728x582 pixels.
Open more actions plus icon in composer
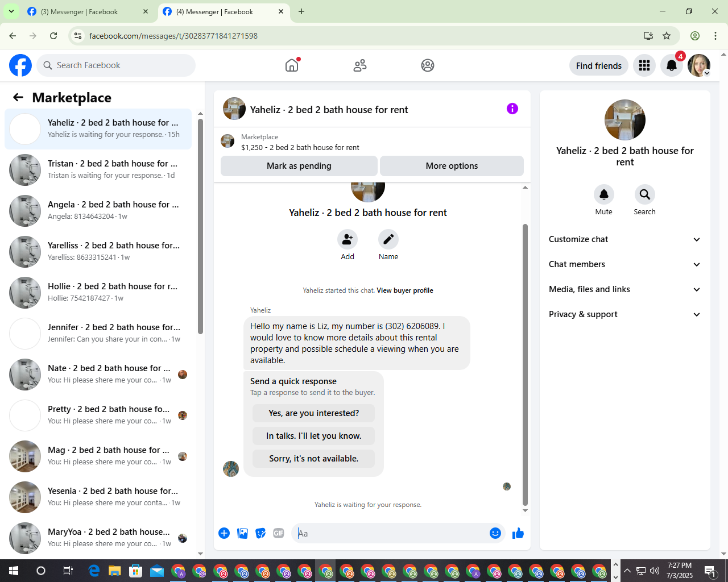[224, 533]
